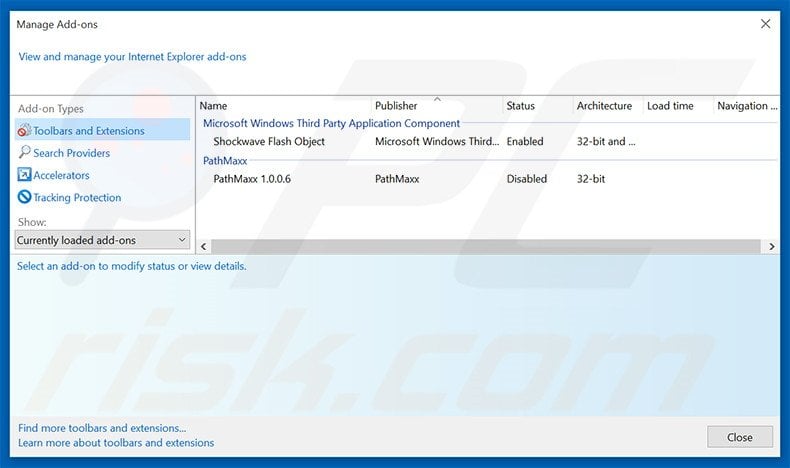790x468 pixels.
Task: Click the 'Microsoft Windows Third...' publisher cell
Action: tap(437, 142)
